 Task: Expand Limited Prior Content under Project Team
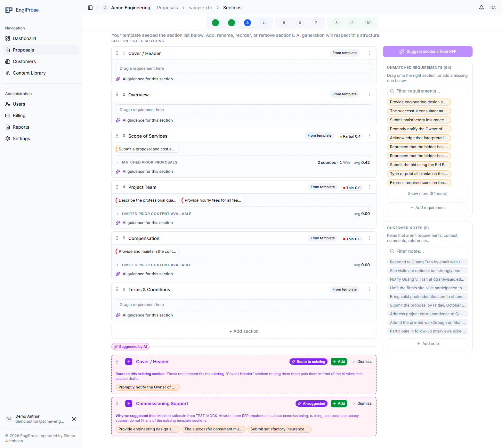coord(244,214)
